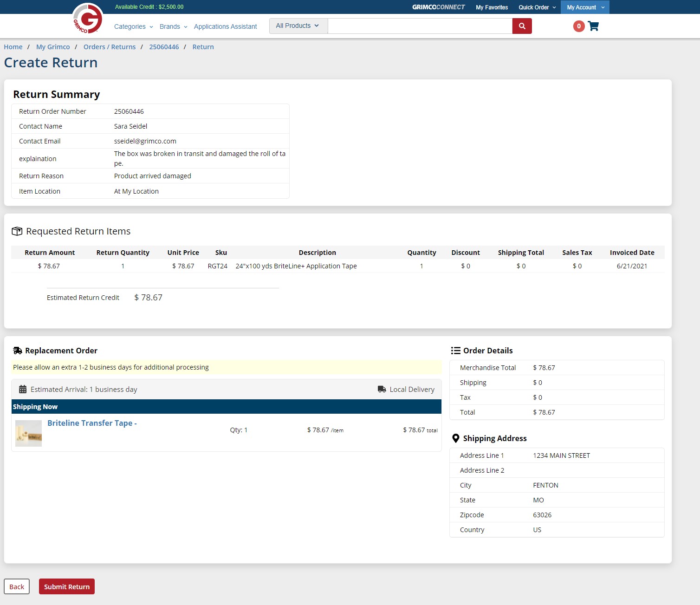Open the Quick Order menu
Image resolution: width=700 pixels, height=605 pixels.
tap(537, 7)
